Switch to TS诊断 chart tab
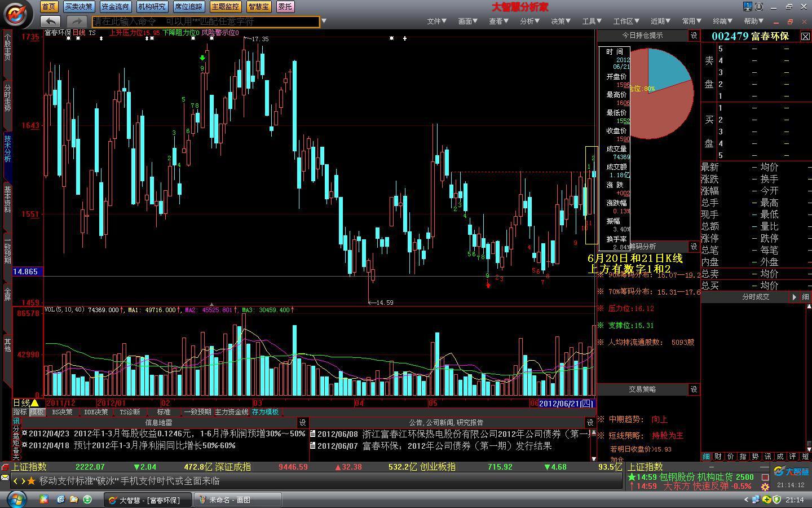The height and width of the screenshot is (508, 812). [130, 412]
